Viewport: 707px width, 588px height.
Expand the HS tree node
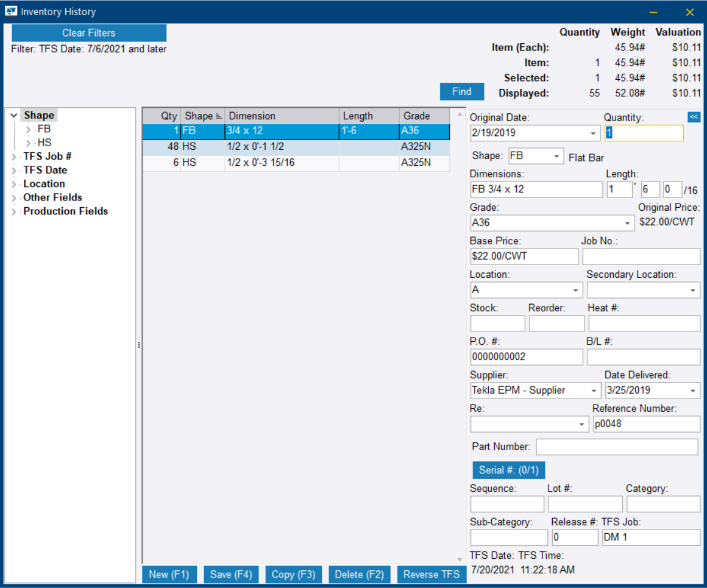[x=29, y=143]
